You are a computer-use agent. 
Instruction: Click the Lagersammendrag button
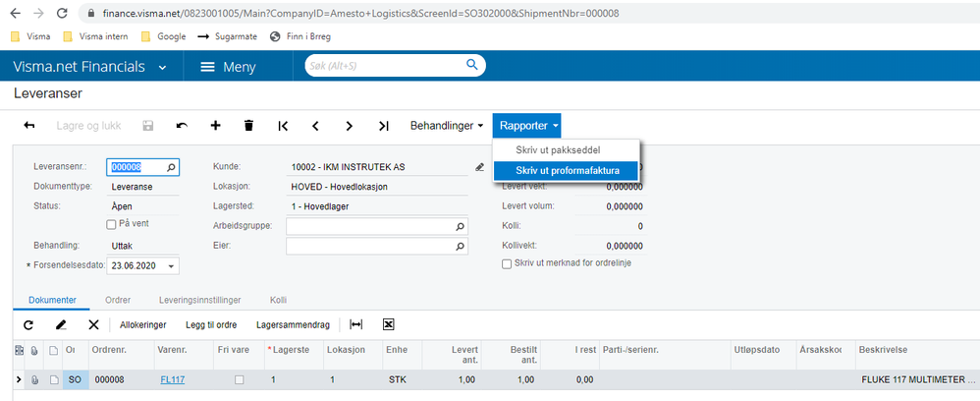(x=294, y=325)
